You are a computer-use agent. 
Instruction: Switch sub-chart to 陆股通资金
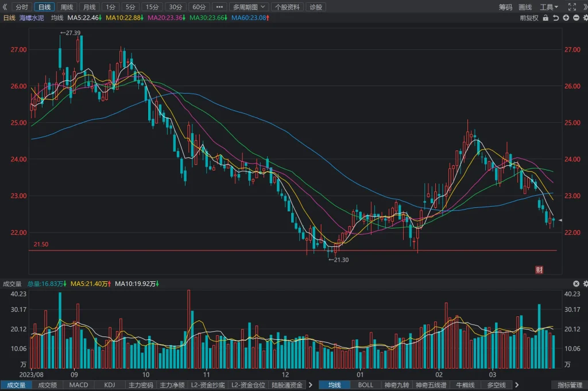pos(287,385)
